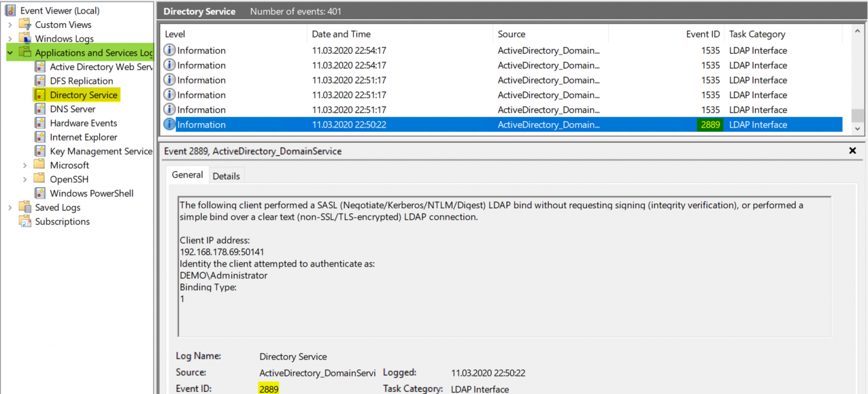This screenshot has width=868, height=394.
Task: Expand the Microsoft folder node
Action: point(25,165)
